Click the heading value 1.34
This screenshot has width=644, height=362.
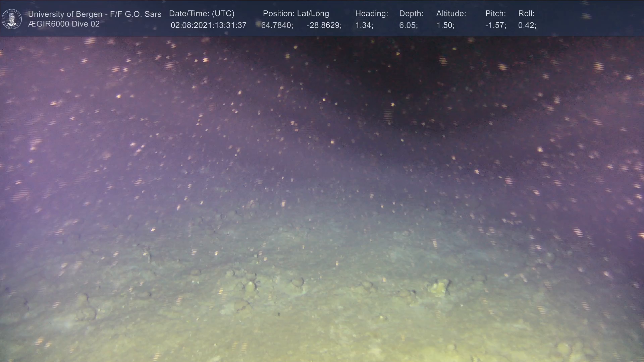point(364,25)
